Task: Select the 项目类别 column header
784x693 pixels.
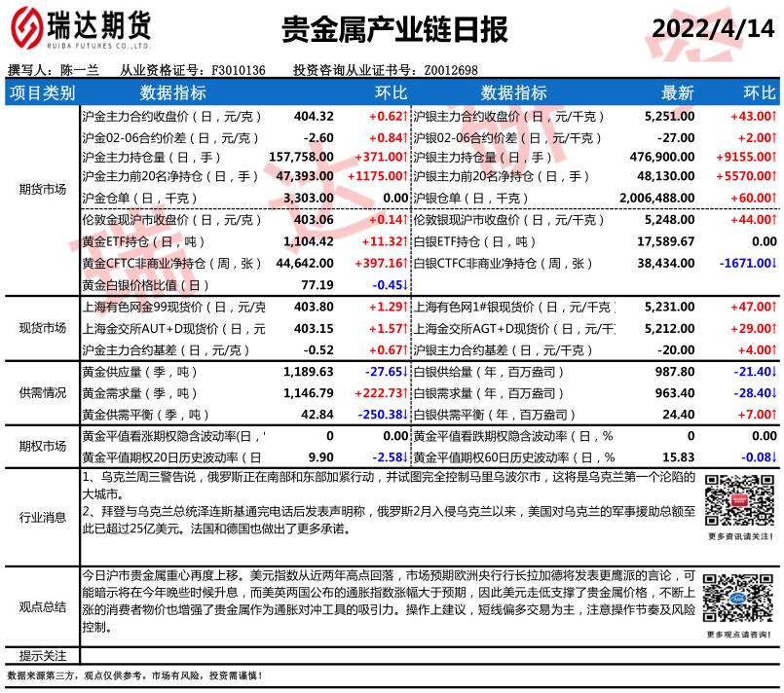Action: (41, 92)
